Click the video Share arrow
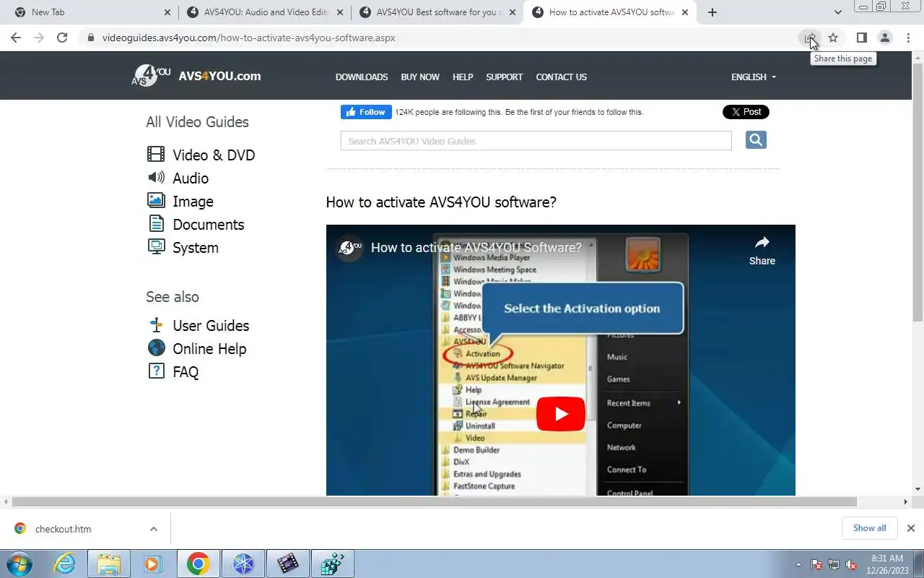This screenshot has height=578, width=924. pyautogui.click(x=762, y=250)
